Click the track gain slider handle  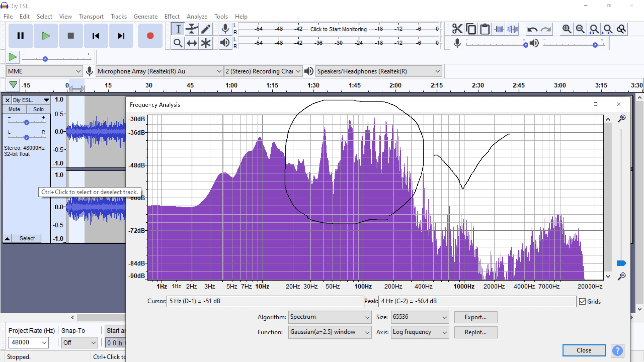[x=27, y=122]
